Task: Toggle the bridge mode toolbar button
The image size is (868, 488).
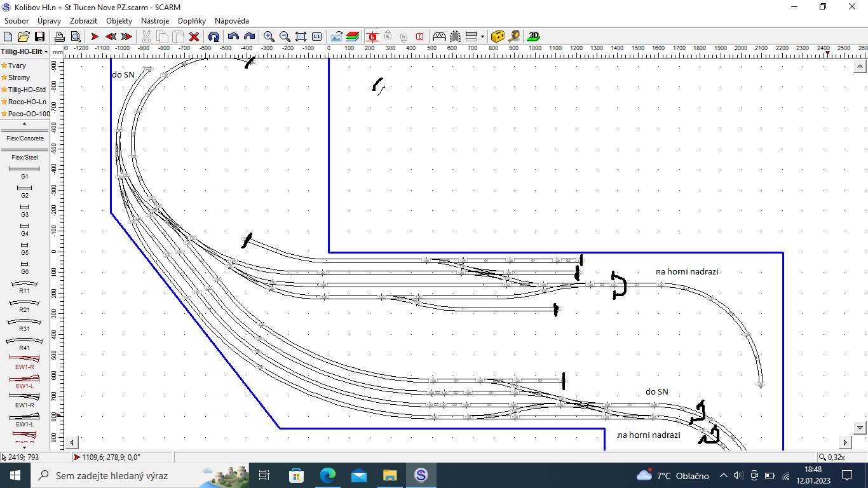Action: pos(438,37)
